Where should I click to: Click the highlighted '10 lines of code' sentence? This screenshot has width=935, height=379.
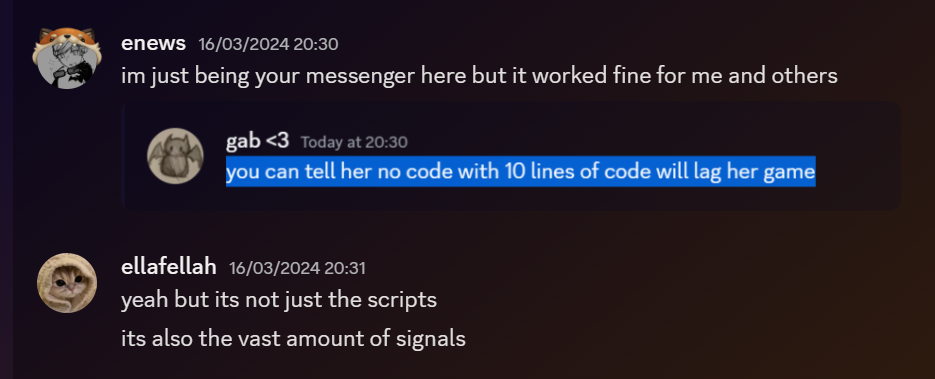click(521, 172)
